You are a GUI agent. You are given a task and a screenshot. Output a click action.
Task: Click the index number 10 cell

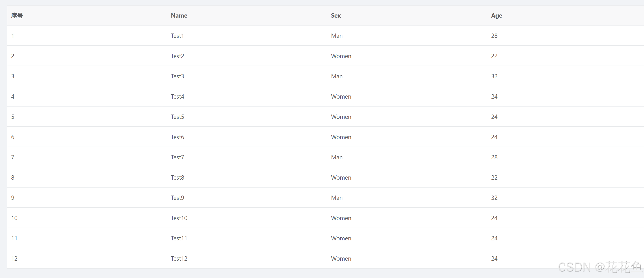tap(14, 218)
